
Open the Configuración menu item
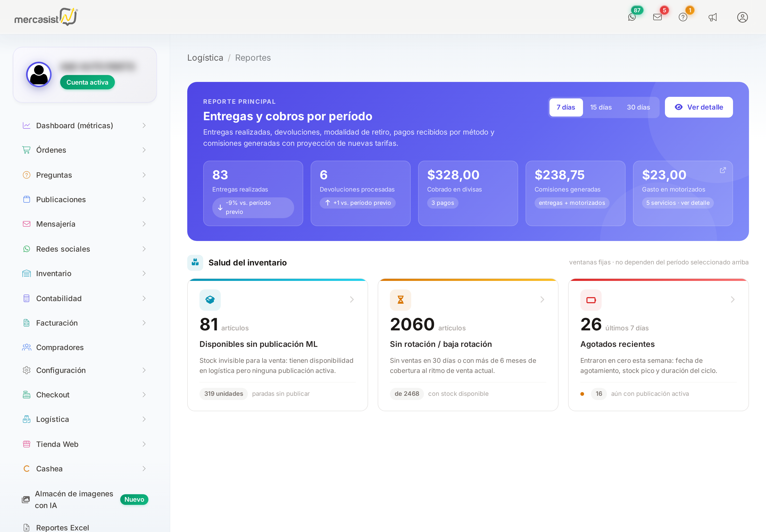point(85,370)
